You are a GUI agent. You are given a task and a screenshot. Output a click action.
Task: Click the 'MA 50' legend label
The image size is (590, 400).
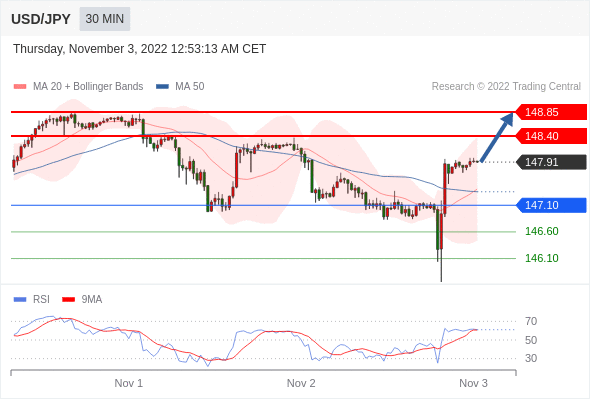pos(190,87)
